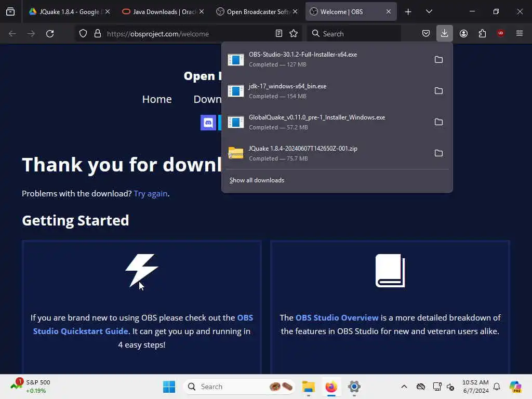Image resolution: width=532 pixels, height=399 pixels.
Task: Go forward to next page
Action: tap(31, 34)
